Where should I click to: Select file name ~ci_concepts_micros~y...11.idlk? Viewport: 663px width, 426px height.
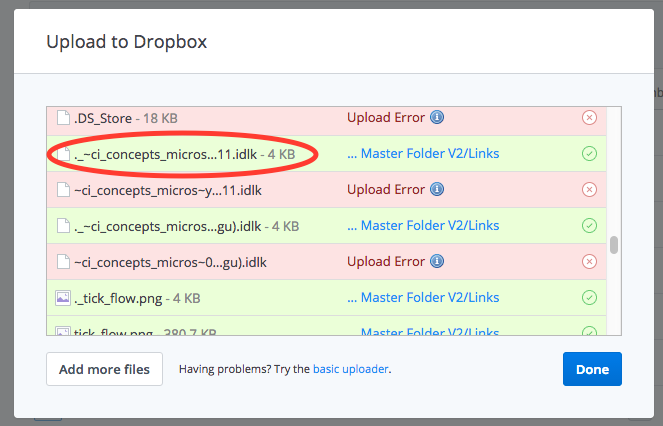point(168,191)
